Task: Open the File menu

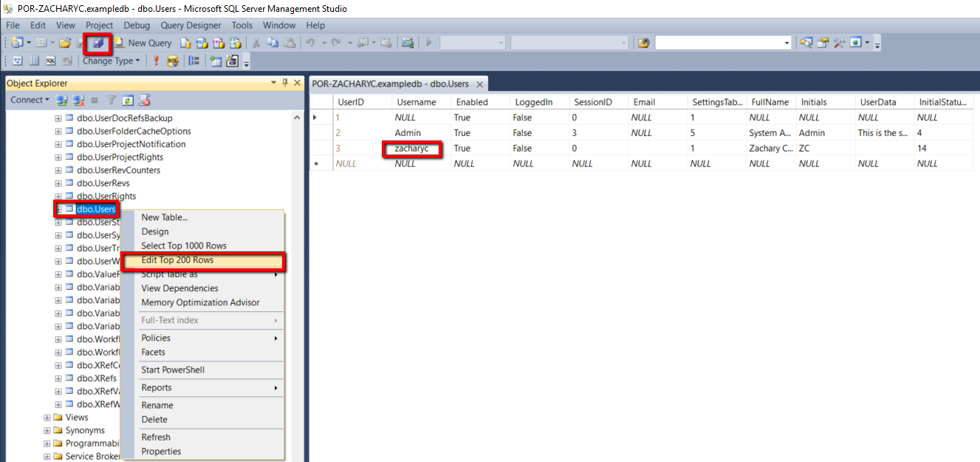Action: pos(13,25)
